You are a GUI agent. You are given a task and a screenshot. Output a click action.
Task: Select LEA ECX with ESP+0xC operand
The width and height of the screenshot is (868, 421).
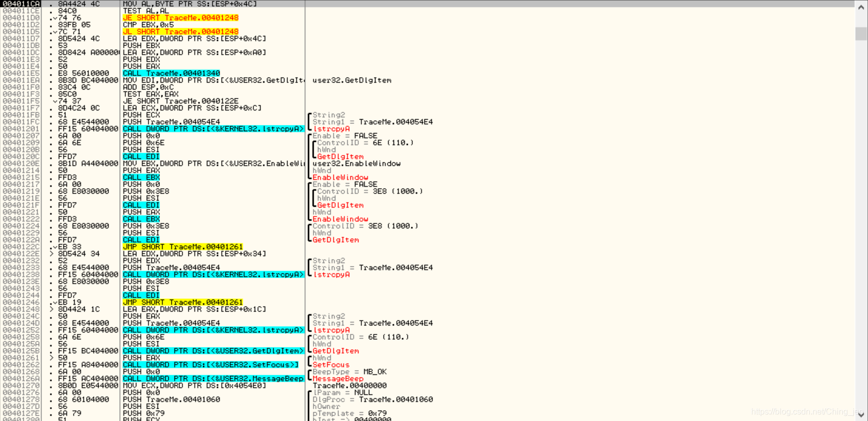click(x=192, y=108)
